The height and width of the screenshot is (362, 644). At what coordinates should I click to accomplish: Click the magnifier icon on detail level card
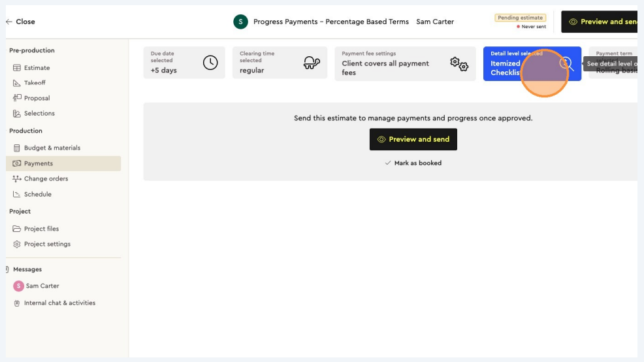coord(566,63)
